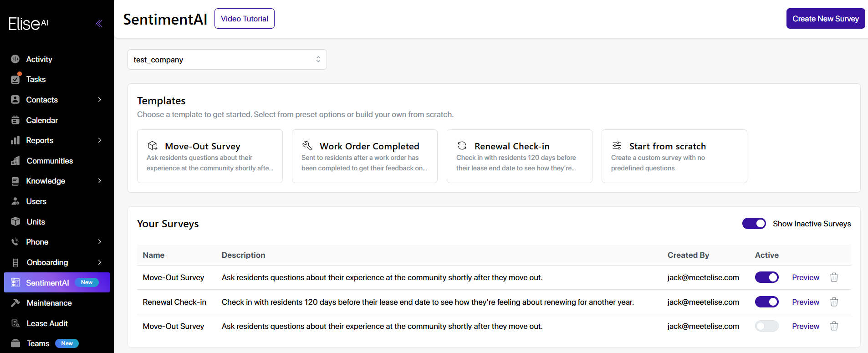868x353 pixels.
Task: Toggle Show Inactive Surveys switch off
Action: click(754, 224)
